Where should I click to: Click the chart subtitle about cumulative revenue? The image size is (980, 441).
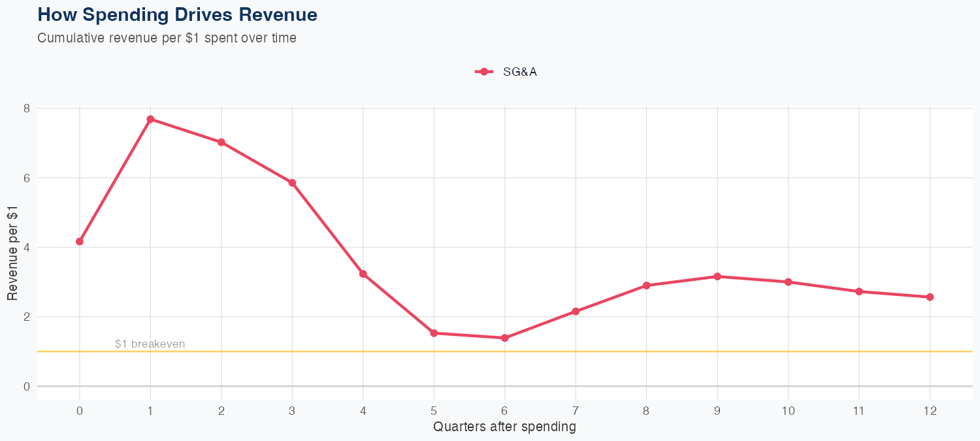(x=167, y=38)
